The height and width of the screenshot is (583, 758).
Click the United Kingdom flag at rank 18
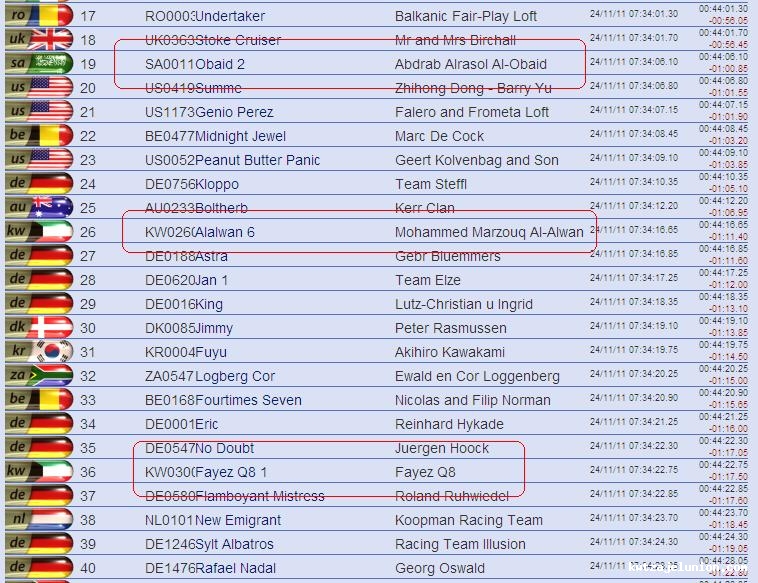[50, 40]
